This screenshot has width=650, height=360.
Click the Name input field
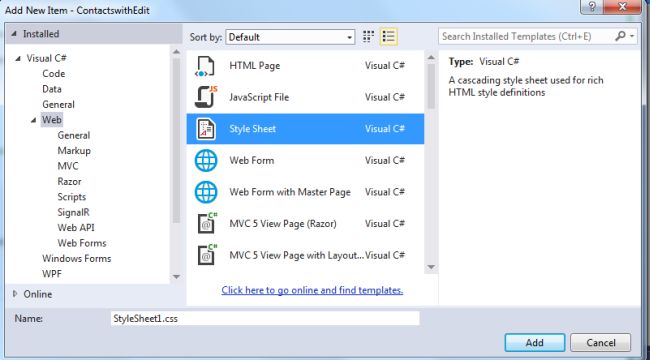(x=265, y=319)
